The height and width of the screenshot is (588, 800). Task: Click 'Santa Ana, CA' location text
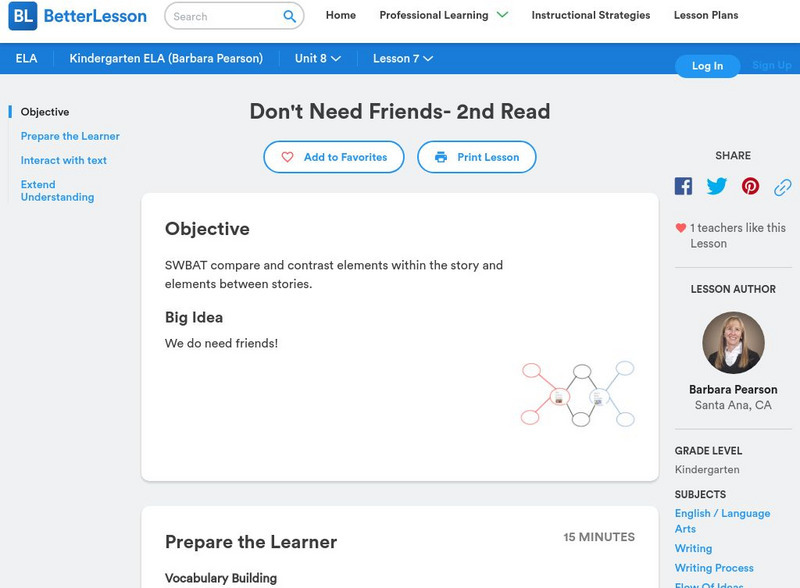coord(733,405)
